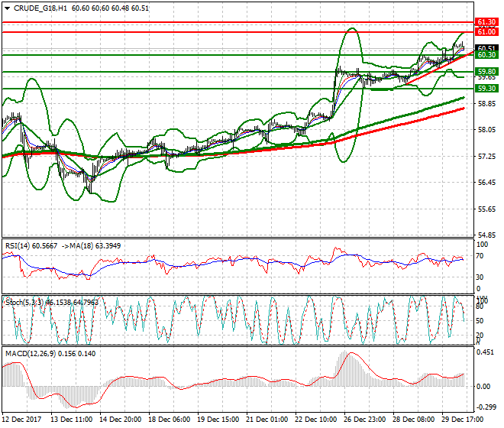Select the 57.25 price scale value
Image resolution: width=504 pixels, height=428 pixels.
[x=486, y=157]
